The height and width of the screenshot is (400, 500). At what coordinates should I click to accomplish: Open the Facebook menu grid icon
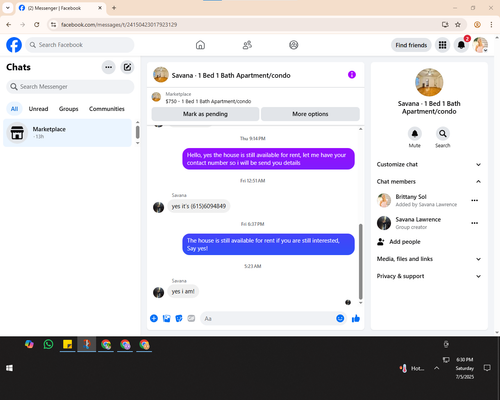442,45
